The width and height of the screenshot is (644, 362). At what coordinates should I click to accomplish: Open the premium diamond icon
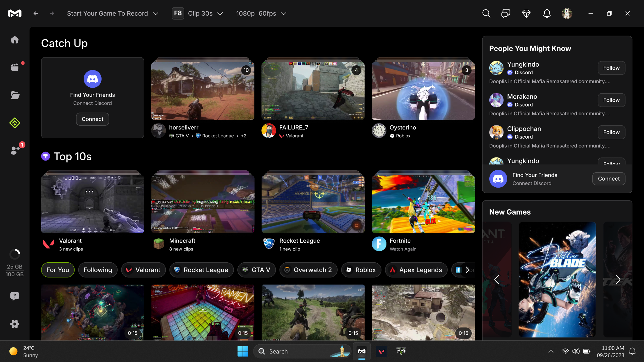click(x=526, y=14)
